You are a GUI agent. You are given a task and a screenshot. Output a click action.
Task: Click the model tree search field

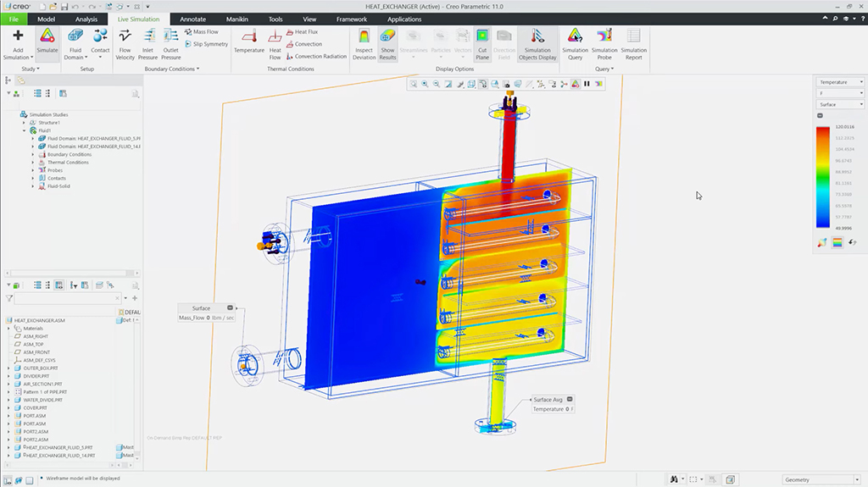coord(67,298)
